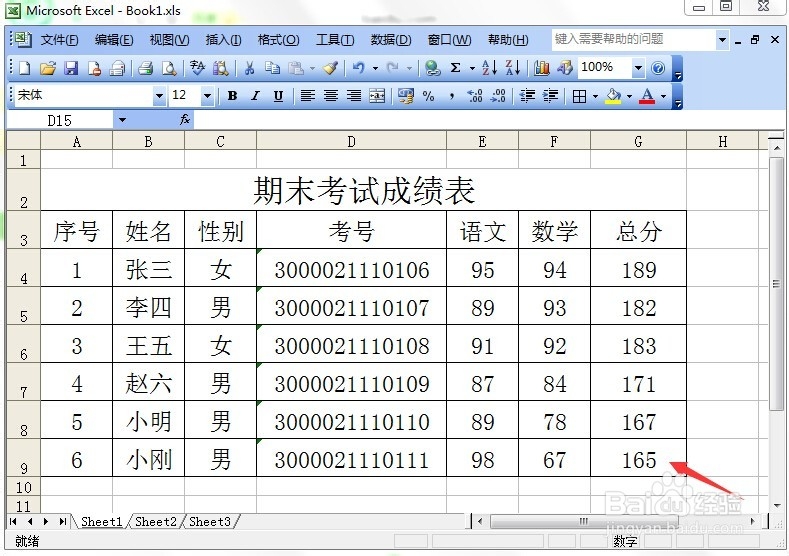Viewport: 789px width, 556px height.
Task: Click the insert function fx button
Action: pyautogui.click(x=185, y=120)
